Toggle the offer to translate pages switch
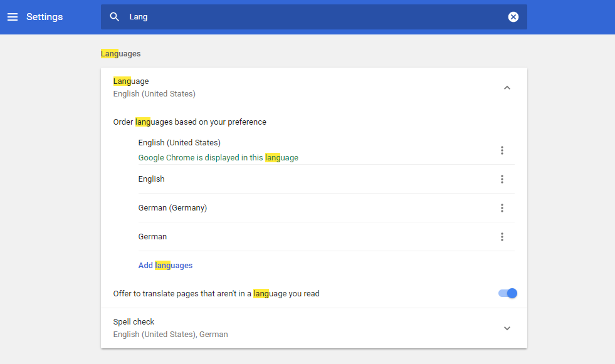 (x=508, y=293)
